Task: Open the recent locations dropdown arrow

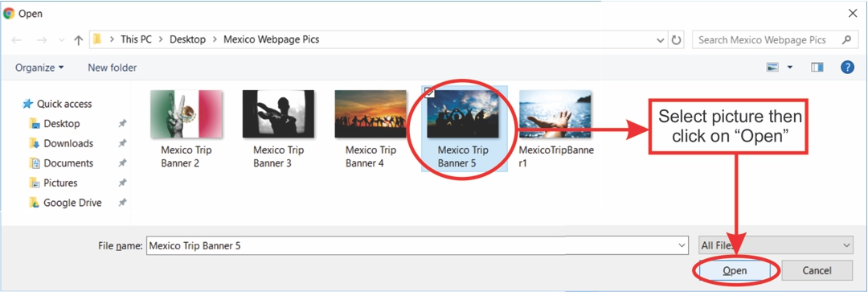Action: (61, 40)
